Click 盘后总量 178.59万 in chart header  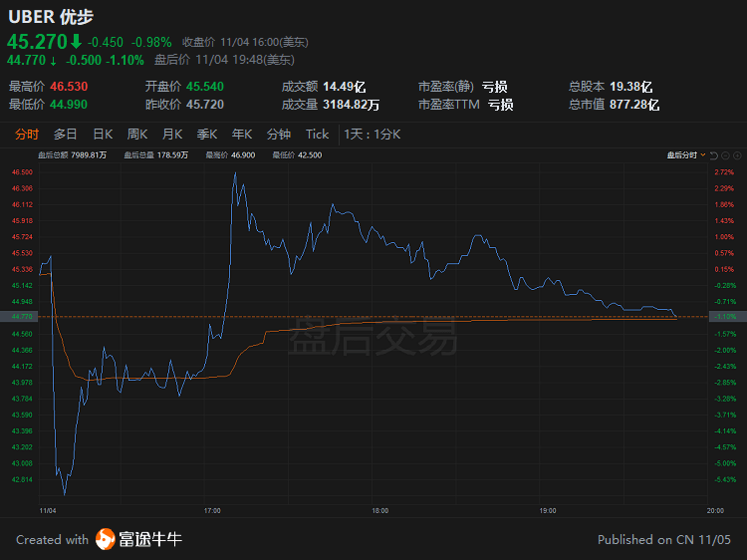click(155, 155)
